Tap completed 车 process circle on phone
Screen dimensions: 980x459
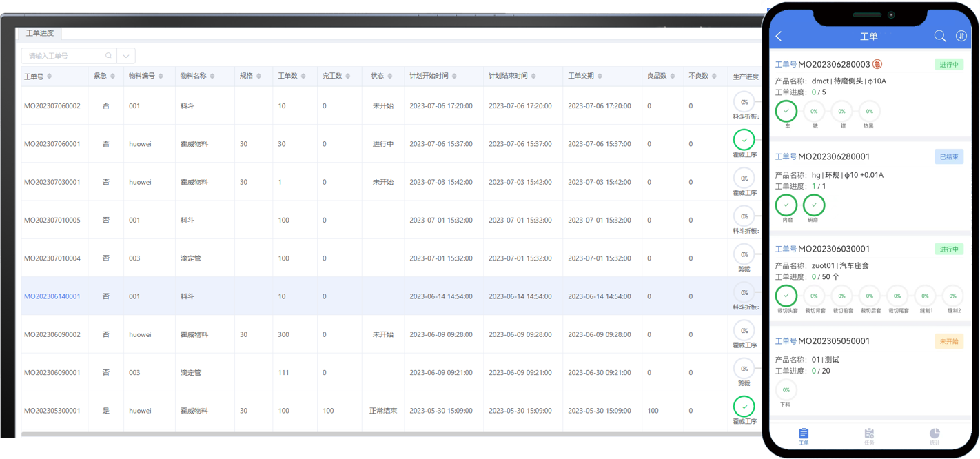pyautogui.click(x=786, y=111)
